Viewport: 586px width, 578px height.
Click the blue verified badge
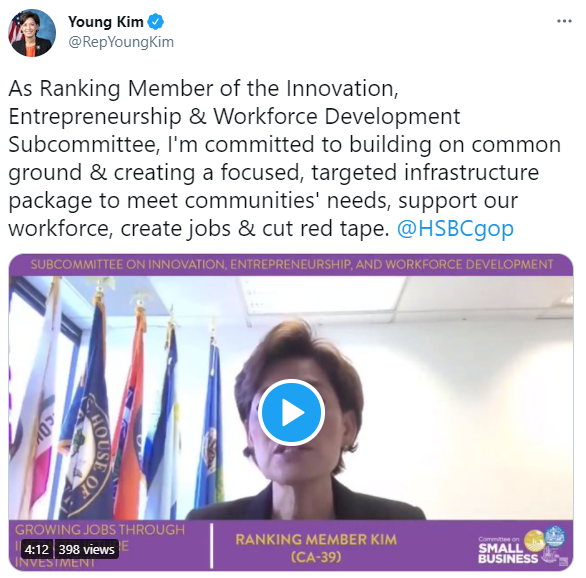point(155,22)
